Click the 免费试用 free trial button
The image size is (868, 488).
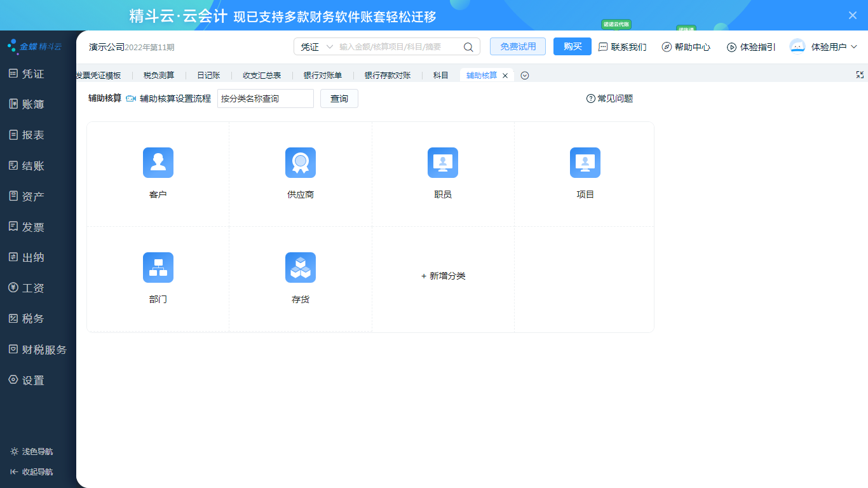pyautogui.click(x=518, y=47)
